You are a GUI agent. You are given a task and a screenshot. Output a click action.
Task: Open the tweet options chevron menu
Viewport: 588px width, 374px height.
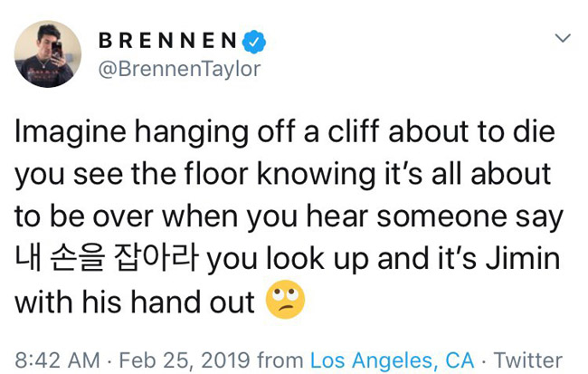(562, 39)
